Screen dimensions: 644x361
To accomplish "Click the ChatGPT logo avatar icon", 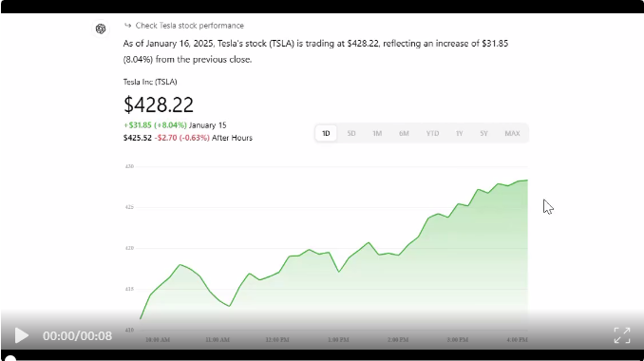I will point(101,28).
